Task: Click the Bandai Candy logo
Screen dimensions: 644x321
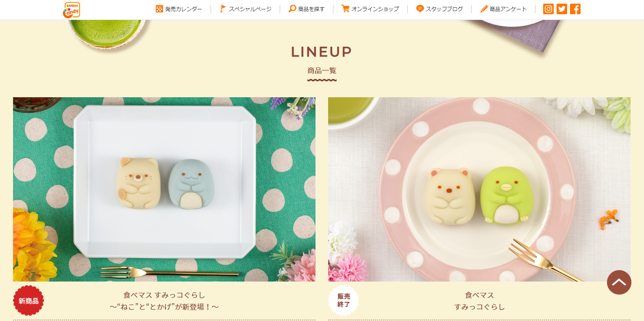Action: click(72, 10)
